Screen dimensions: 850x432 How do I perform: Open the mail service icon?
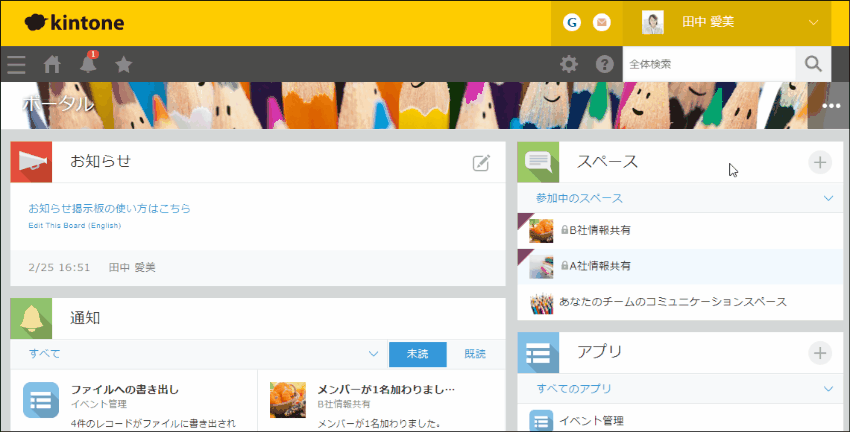[602, 22]
